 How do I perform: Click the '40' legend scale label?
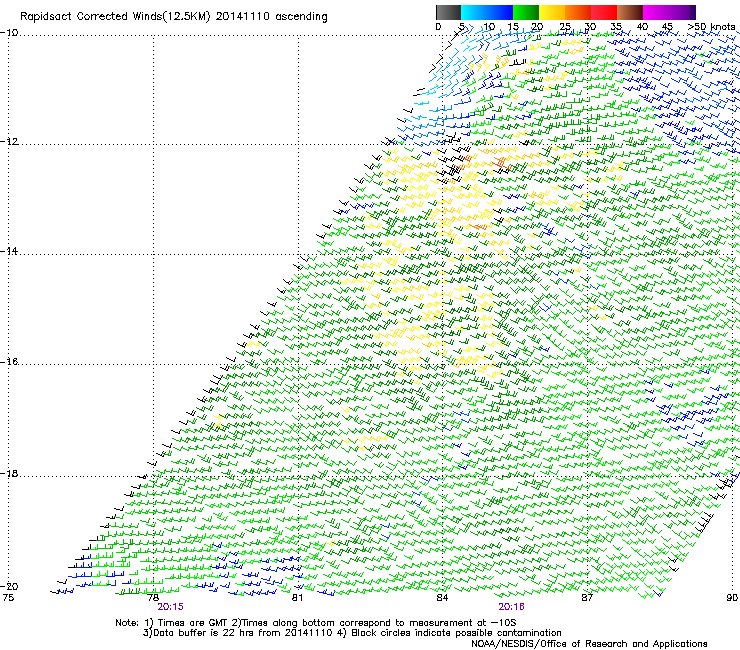pos(642,27)
